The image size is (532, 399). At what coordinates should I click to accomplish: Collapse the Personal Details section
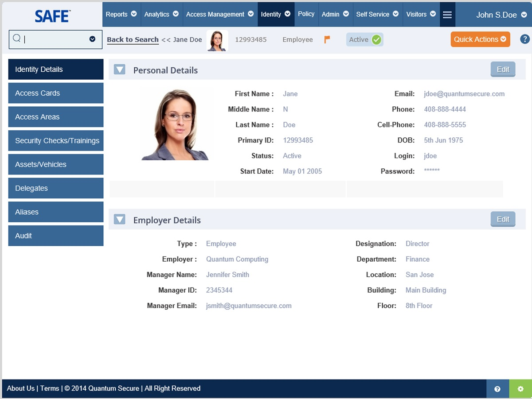(x=119, y=69)
